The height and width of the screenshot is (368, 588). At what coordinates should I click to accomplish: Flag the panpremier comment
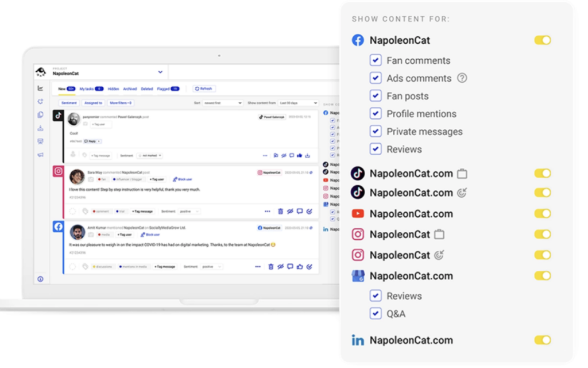click(276, 155)
